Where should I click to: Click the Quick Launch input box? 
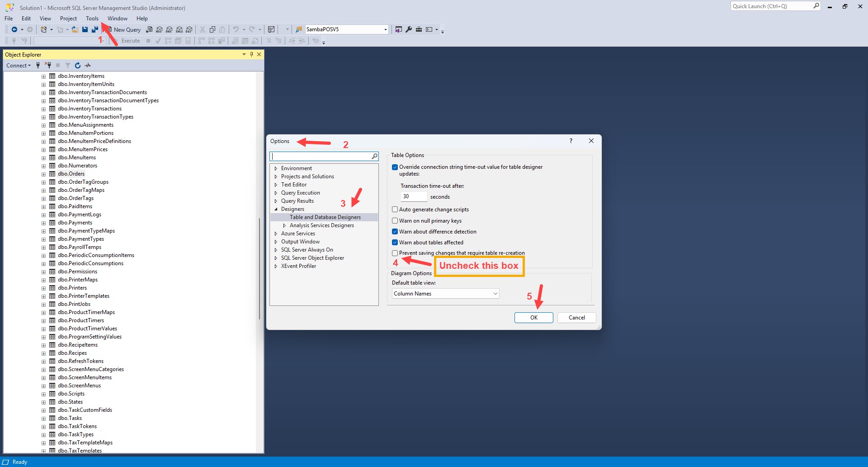point(771,6)
